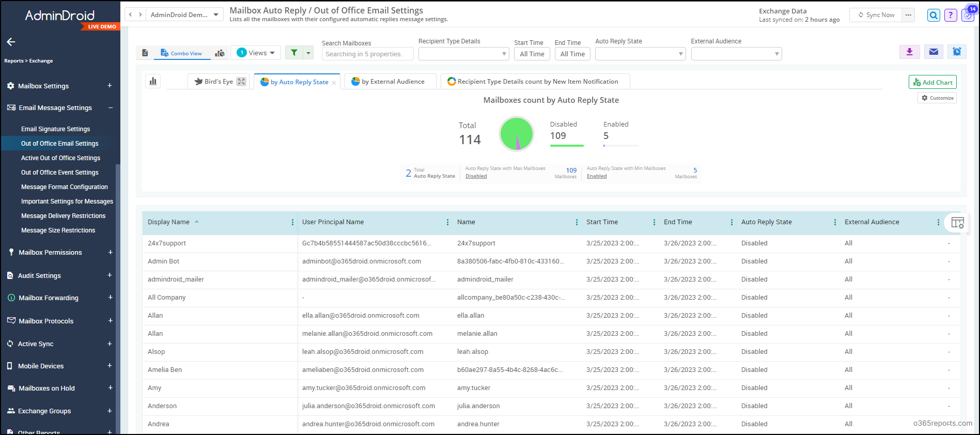Open End Time column menu dots

732,222
